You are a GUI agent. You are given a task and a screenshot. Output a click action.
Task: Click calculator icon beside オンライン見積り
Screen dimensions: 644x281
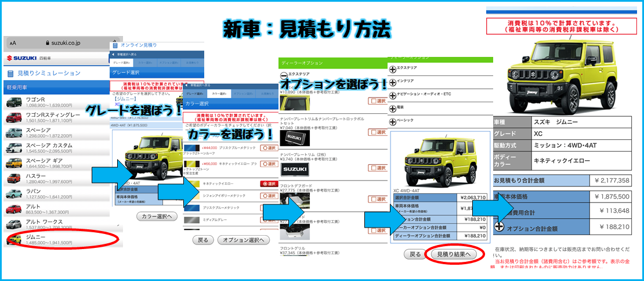point(115,45)
